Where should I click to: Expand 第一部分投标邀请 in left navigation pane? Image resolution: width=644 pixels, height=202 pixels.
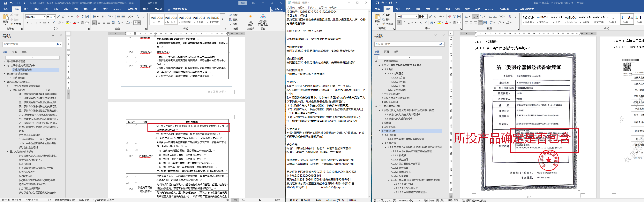pyautogui.click(x=4, y=61)
